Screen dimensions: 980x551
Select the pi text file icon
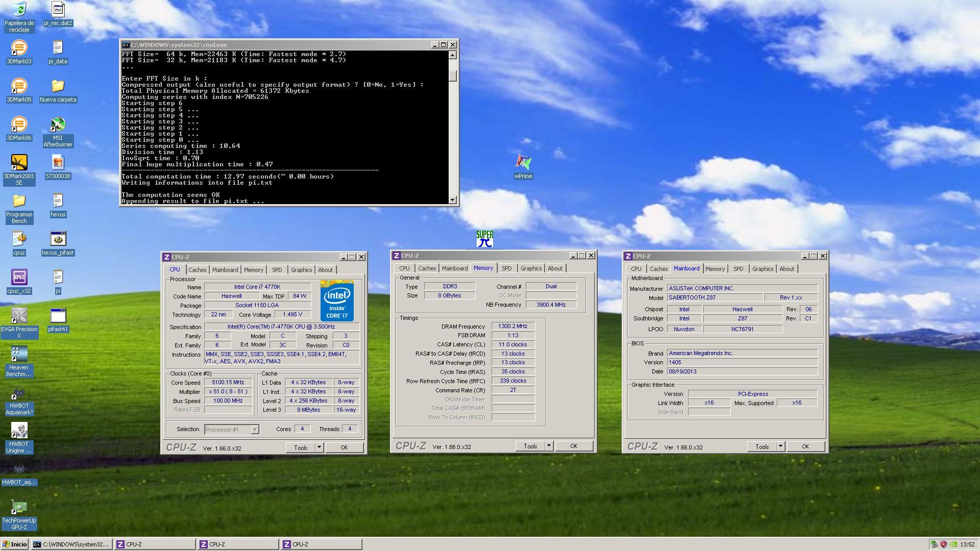pos(58,282)
